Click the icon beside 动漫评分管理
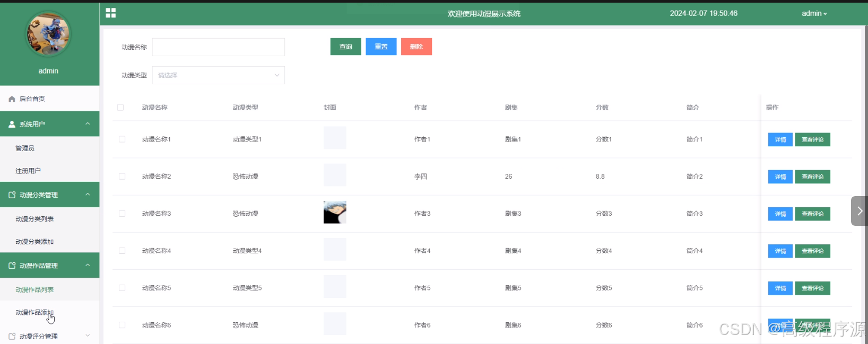 click(12, 336)
